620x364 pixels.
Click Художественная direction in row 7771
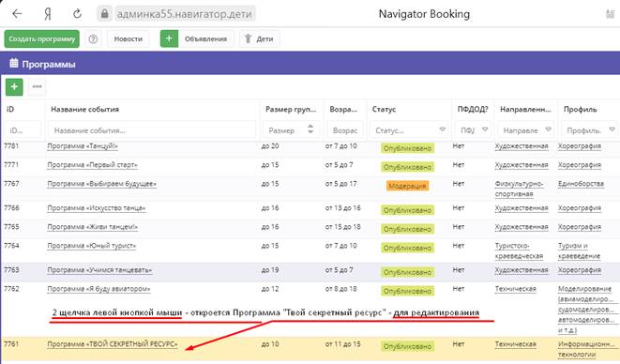click(522, 165)
